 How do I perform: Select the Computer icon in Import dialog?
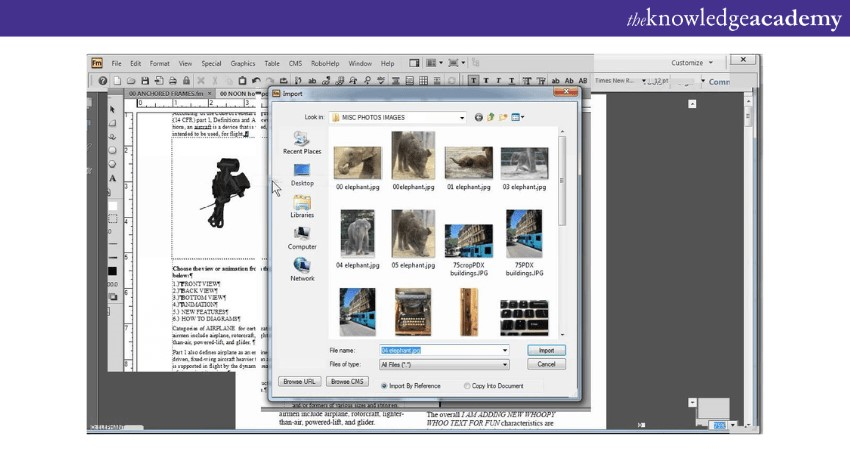click(302, 235)
